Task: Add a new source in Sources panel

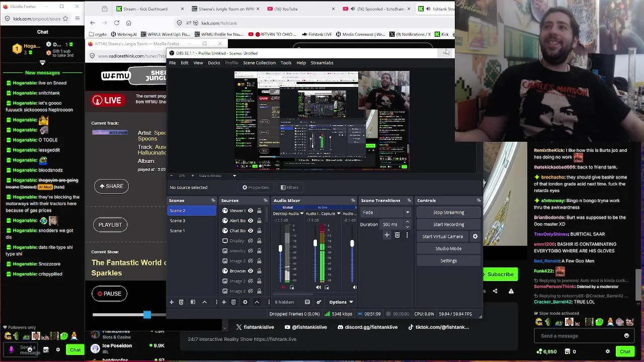Action: pyautogui.click(x=224, y=302)
